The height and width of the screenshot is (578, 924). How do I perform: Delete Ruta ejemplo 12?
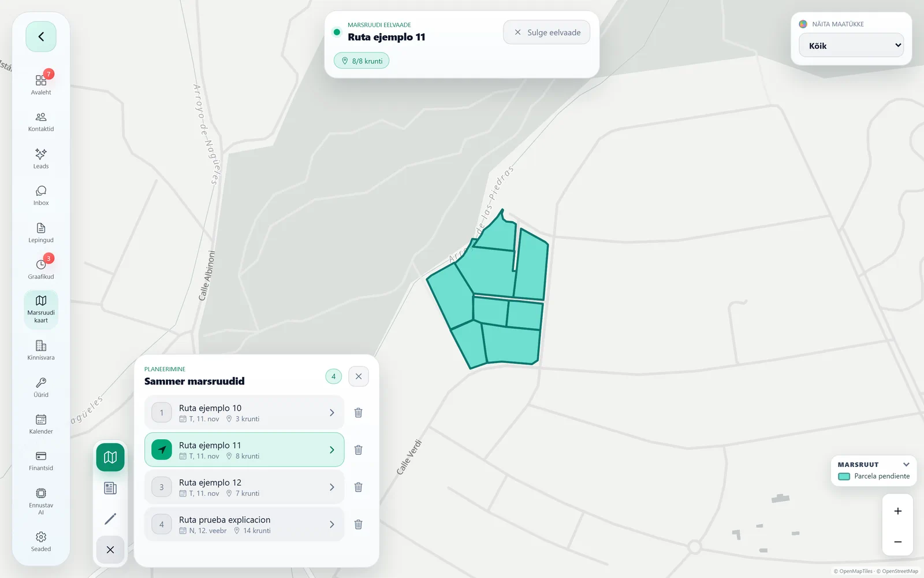358,487
